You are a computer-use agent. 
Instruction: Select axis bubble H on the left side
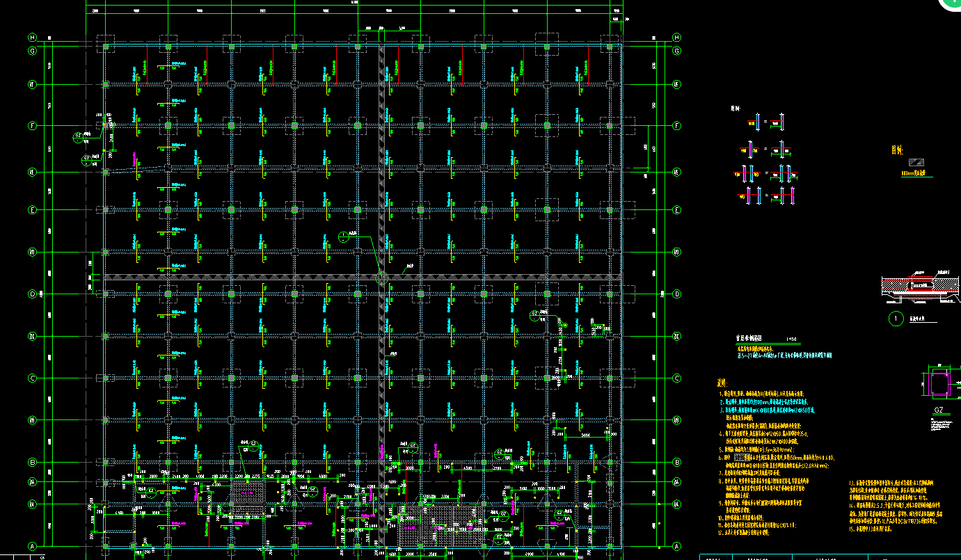(32, 37)
